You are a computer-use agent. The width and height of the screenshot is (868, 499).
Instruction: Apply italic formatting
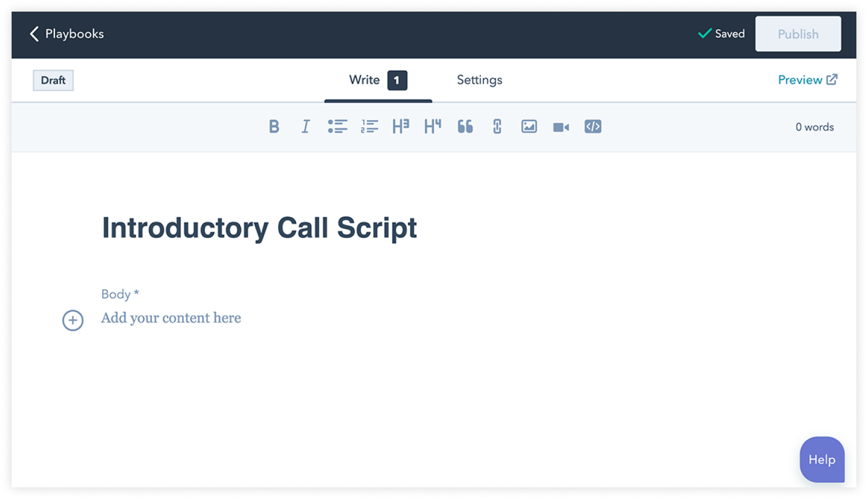click(305, 126)
